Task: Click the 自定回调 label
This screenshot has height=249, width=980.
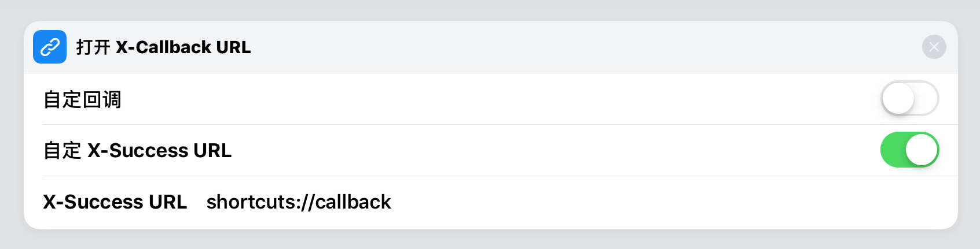Action: point(82,99)
